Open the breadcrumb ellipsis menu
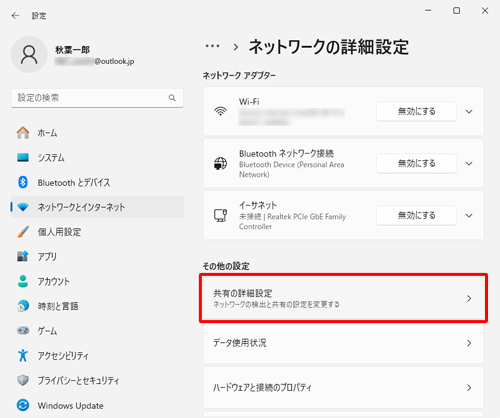The height and width of the screenshot is (418, 500). 212,46
